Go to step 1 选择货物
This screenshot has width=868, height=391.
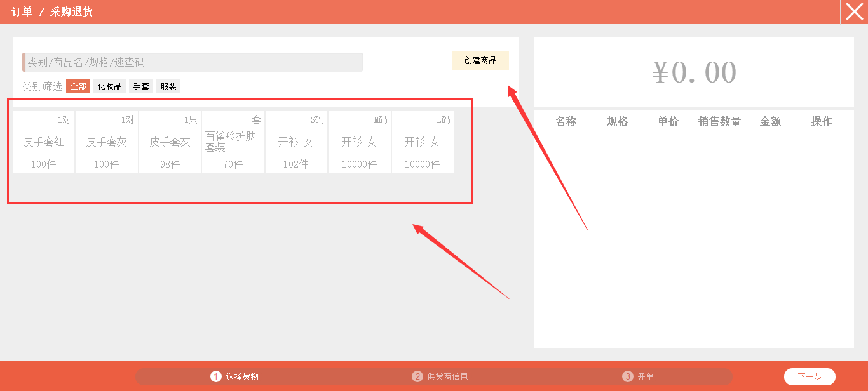click(235, 376)
